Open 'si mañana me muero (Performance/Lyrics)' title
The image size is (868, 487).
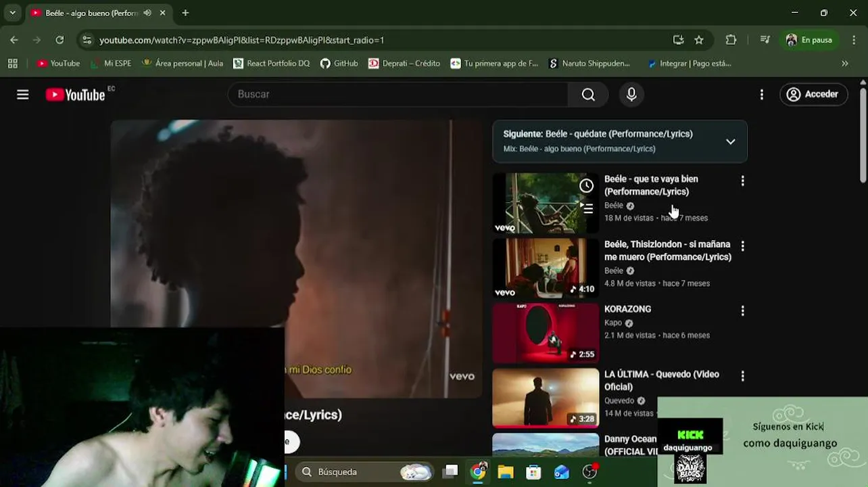pyautogui.click(x=668, y=250)
